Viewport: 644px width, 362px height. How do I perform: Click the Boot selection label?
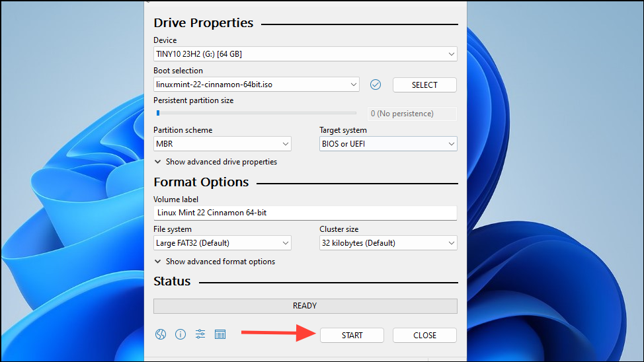coord(179,71)
